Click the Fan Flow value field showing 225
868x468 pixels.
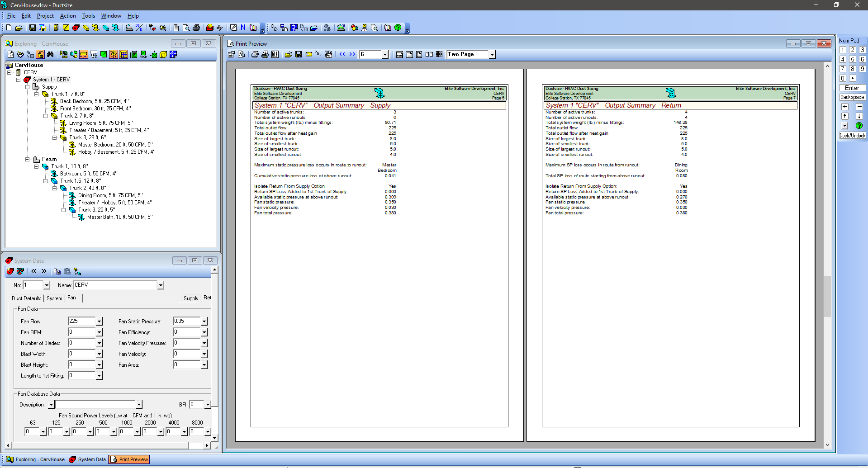point(82,321)
